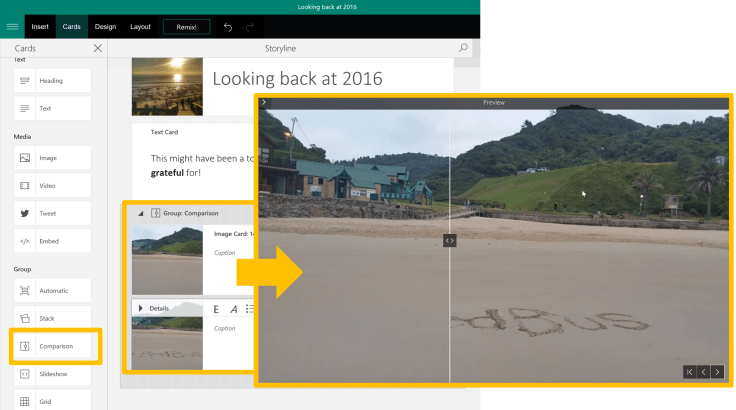Switch to the Design tab
This screenshot has width=736, height=410.
point(105,27)
